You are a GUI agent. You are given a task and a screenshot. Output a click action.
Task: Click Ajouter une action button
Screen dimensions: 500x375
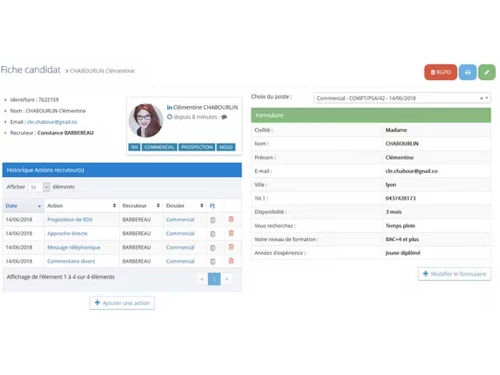122,303
